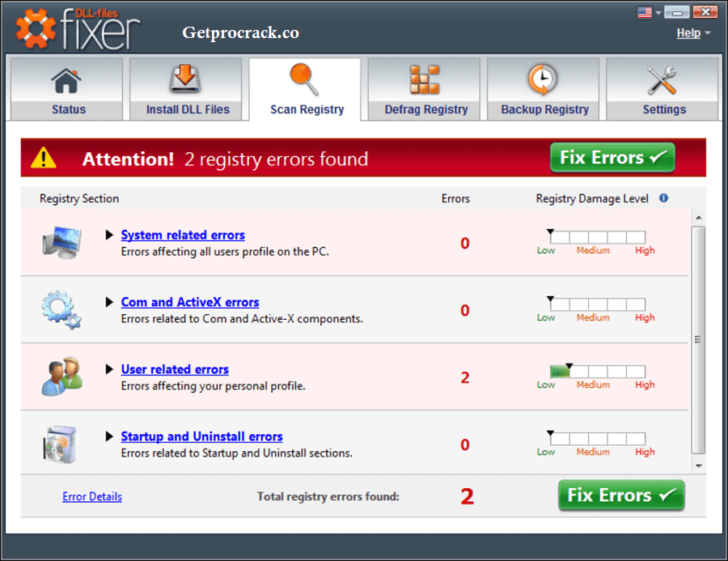Image resolution: width=728 pixels, height=561 pixels.
Task: Click the Backup Registry clock icon
Action: point(543,79)
